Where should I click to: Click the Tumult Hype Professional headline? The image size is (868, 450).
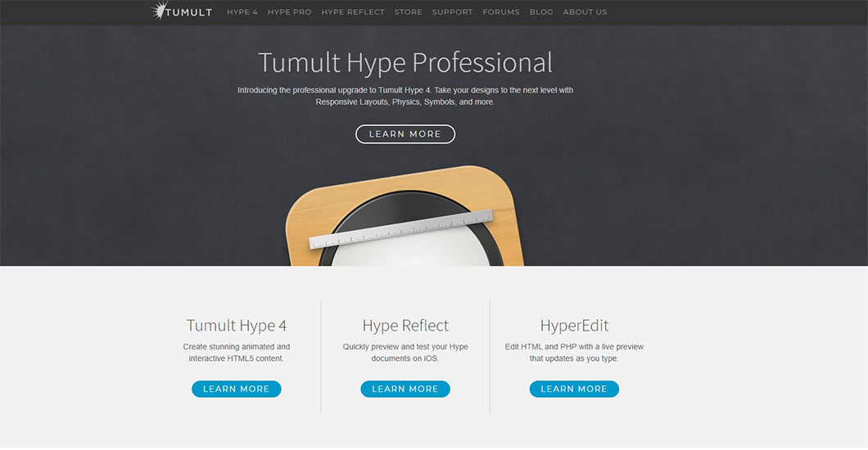click(x=405, y=63)
